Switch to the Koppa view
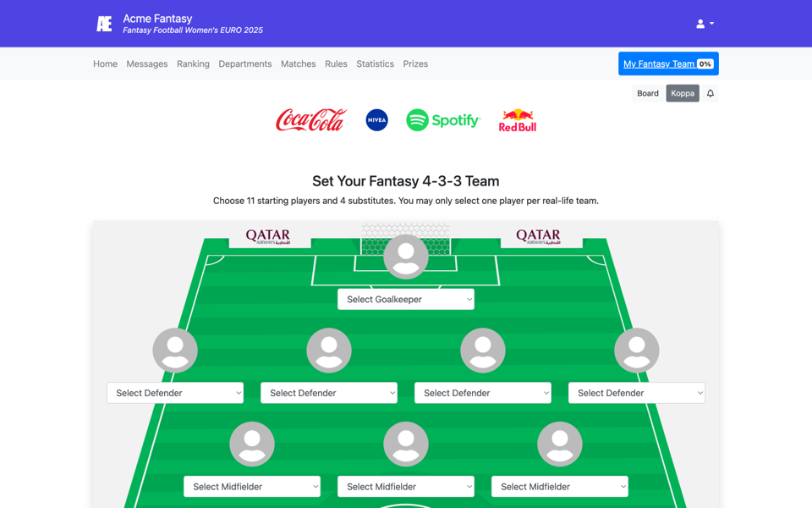This screenshot has width=812, height=508. click(683, 93)
